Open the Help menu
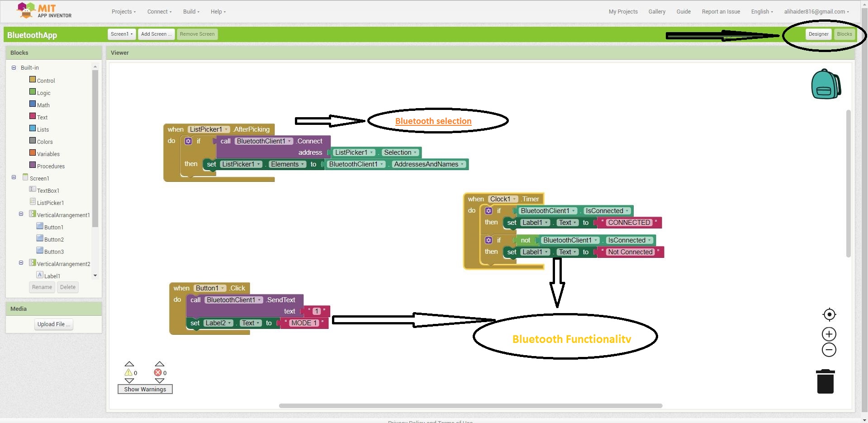868x423 pixels. [218, 12]
